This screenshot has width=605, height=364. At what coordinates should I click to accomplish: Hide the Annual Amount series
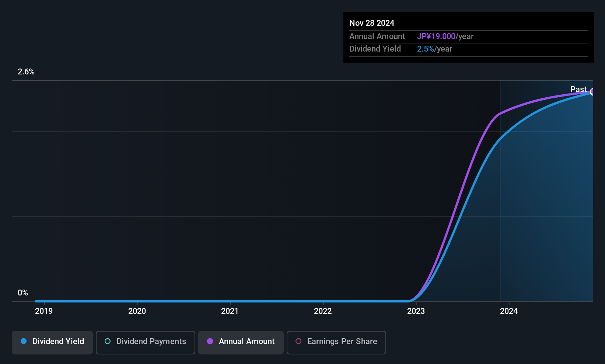(x=241, y=342)
